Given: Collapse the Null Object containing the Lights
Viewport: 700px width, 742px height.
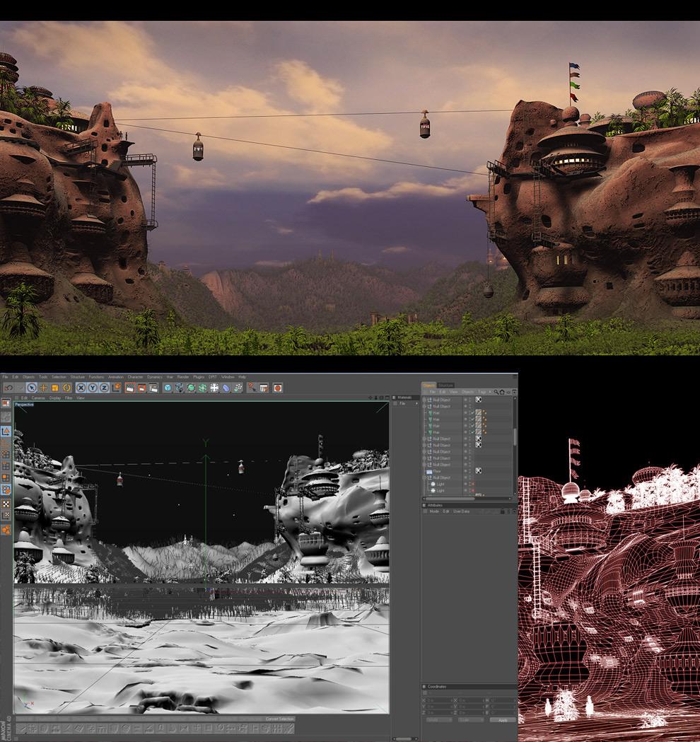Looking at the screenshot, I should coord(424,477).
